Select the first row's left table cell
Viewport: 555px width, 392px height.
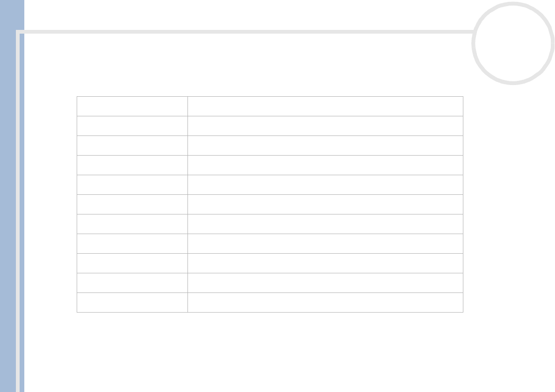pos(132,106)
